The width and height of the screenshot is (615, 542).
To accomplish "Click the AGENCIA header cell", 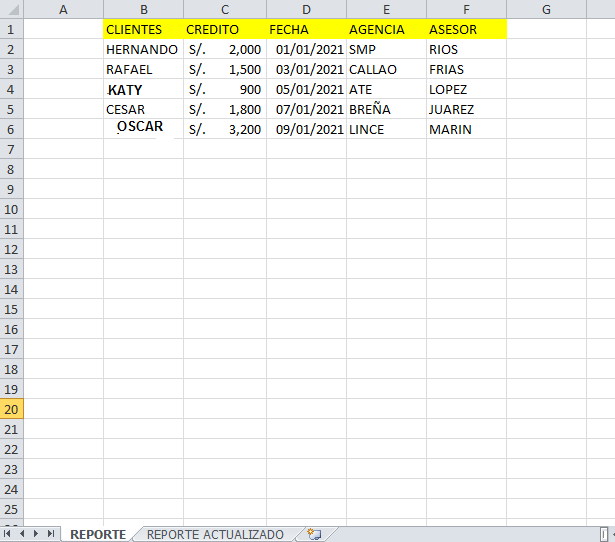I will pyautogui.click(x=387, y=29).
